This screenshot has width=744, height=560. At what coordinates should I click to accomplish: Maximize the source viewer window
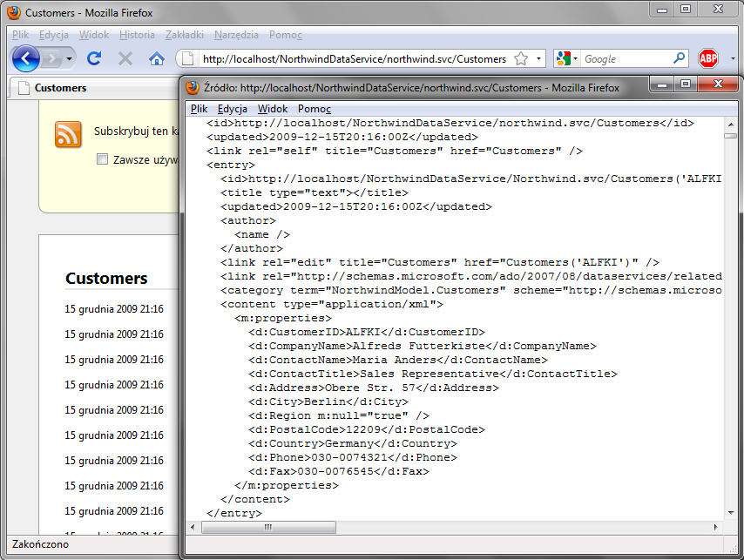[x=686, y=84]
